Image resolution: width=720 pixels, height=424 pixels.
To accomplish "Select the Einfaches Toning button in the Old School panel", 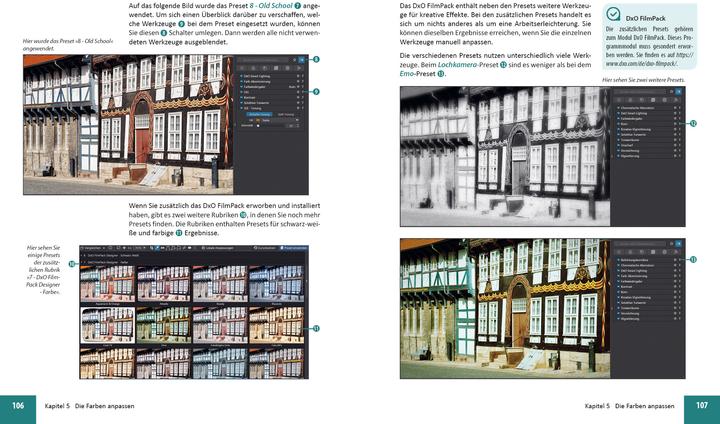I will (x=259, y=114).
